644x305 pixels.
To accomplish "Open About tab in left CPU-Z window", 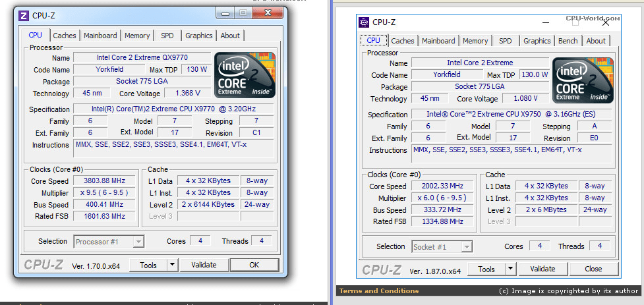I will (230, 36).
